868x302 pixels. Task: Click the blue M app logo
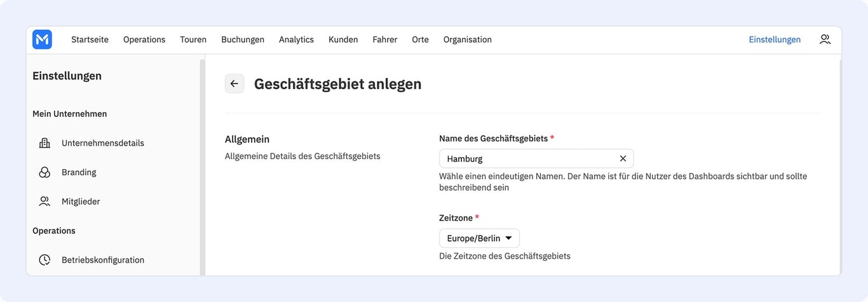tap(42, 39)
